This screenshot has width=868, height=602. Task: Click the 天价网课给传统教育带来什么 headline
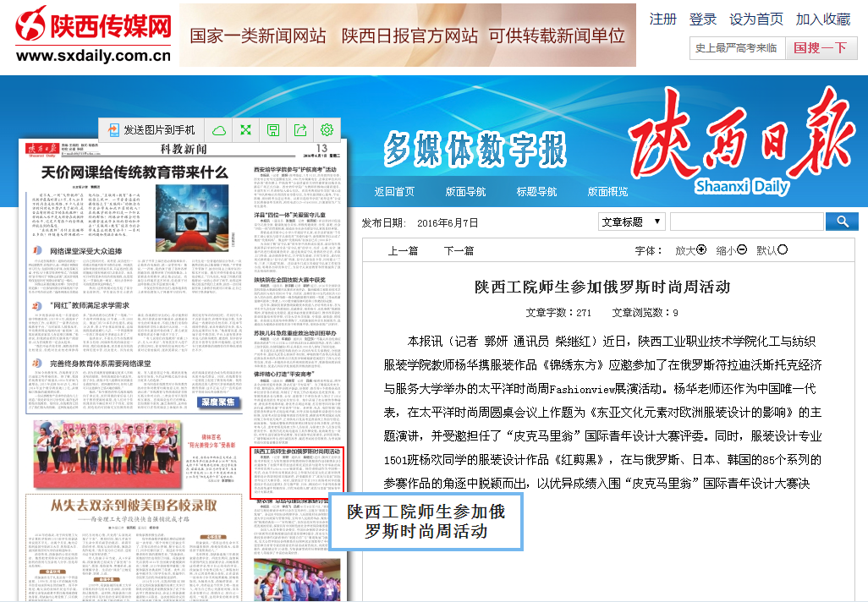tap(135, 172)
